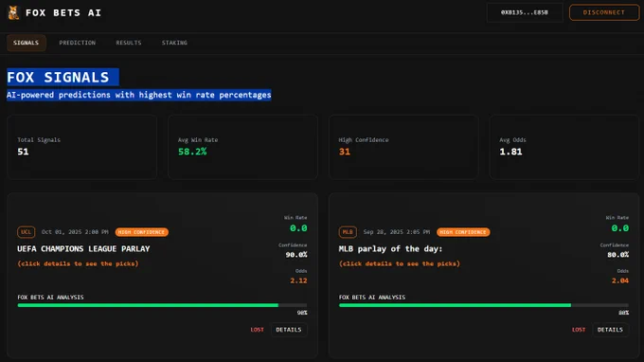Click FOX BETS AI ANALYSIS label on UCL card
Screen dimensions: 644x362
50,297
